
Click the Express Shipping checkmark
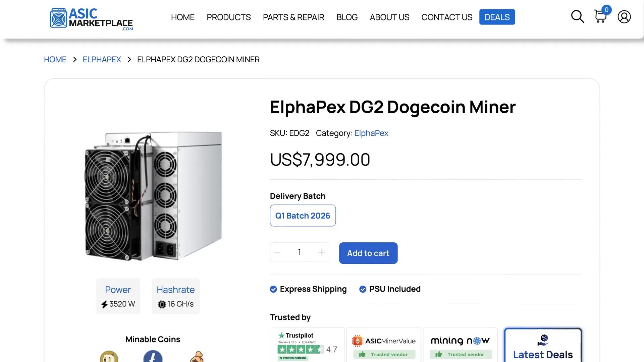coord(273,289)
